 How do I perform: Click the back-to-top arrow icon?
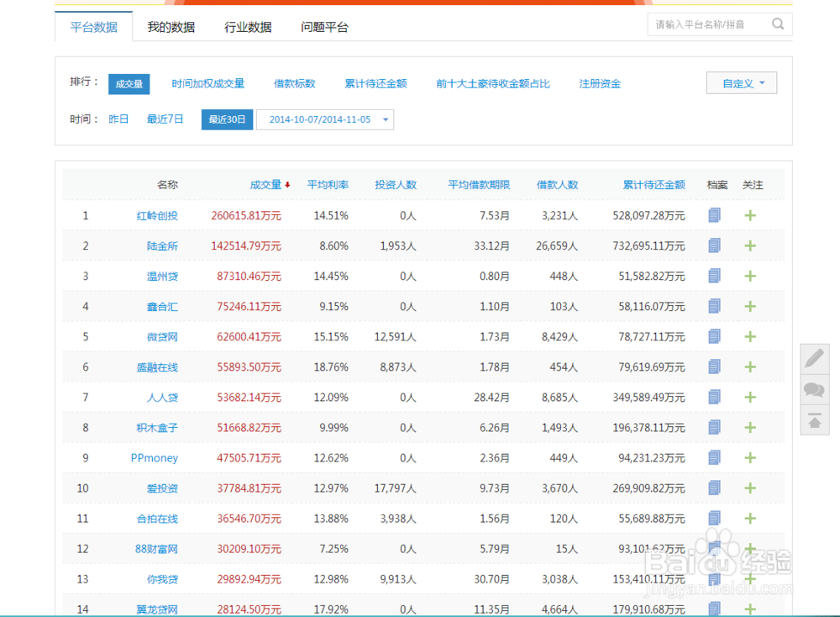814,419
